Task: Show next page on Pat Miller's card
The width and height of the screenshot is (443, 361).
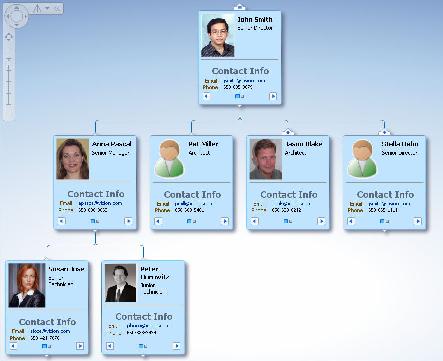Action: coord(225,221)
